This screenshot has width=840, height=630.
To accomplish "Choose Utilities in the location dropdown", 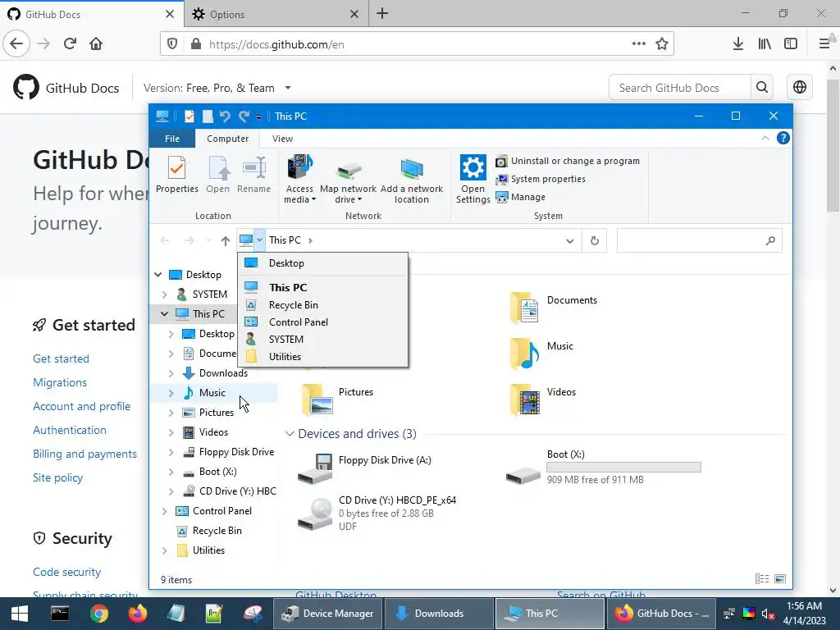I will tap(322, 356).
